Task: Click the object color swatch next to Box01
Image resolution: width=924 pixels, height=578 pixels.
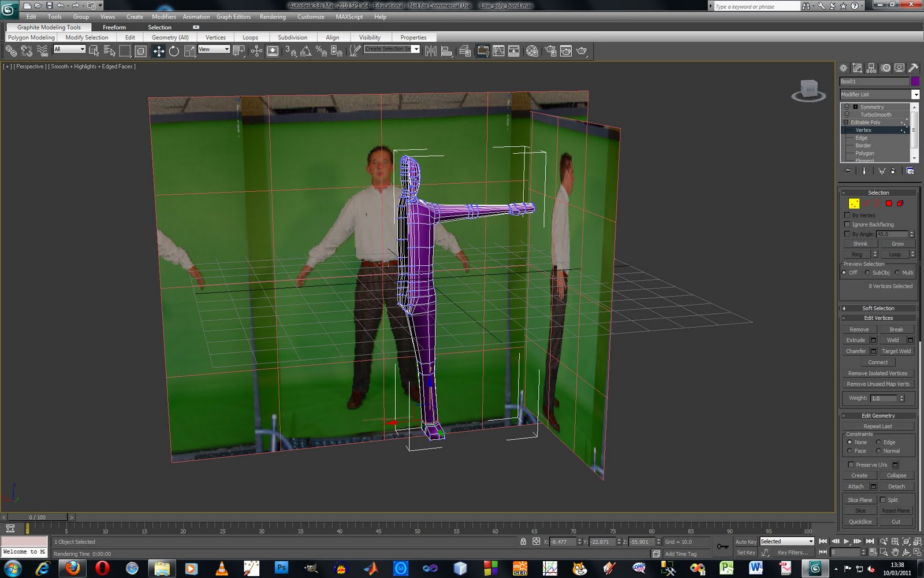Action: (x=915, y=81)
